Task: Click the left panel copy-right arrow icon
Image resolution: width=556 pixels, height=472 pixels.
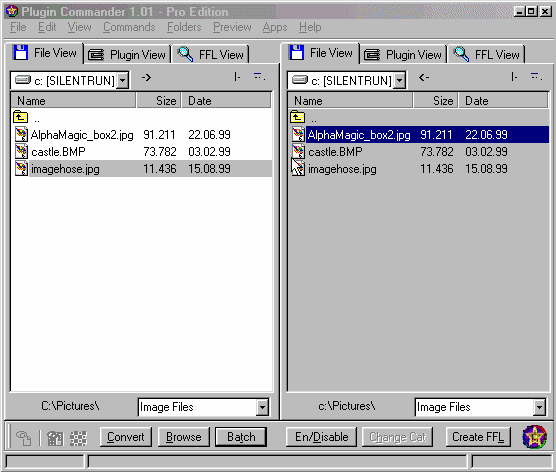Action: [x=146, y=77]
